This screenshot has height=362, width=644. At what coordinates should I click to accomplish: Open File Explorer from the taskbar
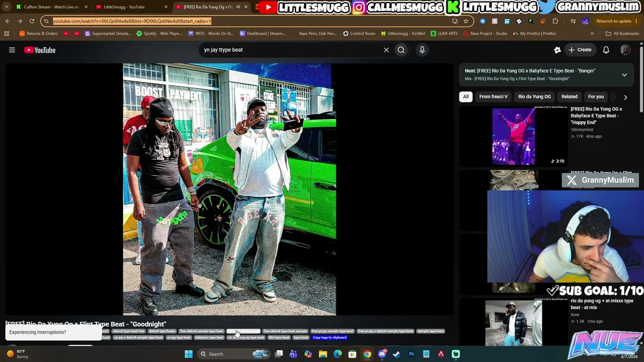tap(323, 354)
